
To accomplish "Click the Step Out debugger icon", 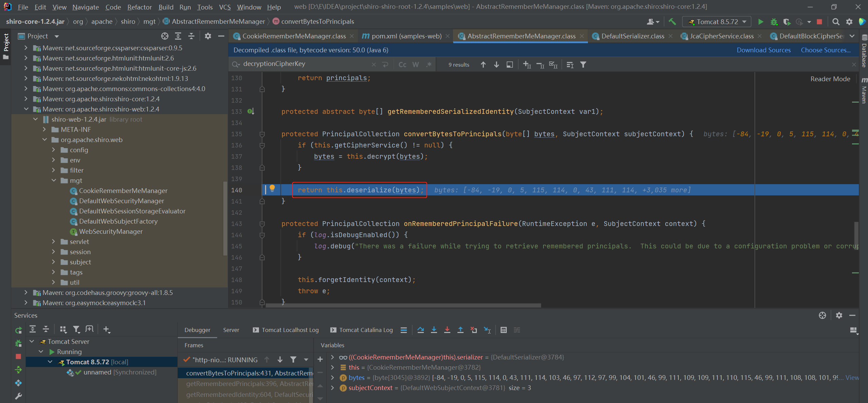I will pyautogui.click(x=460, y=330).
